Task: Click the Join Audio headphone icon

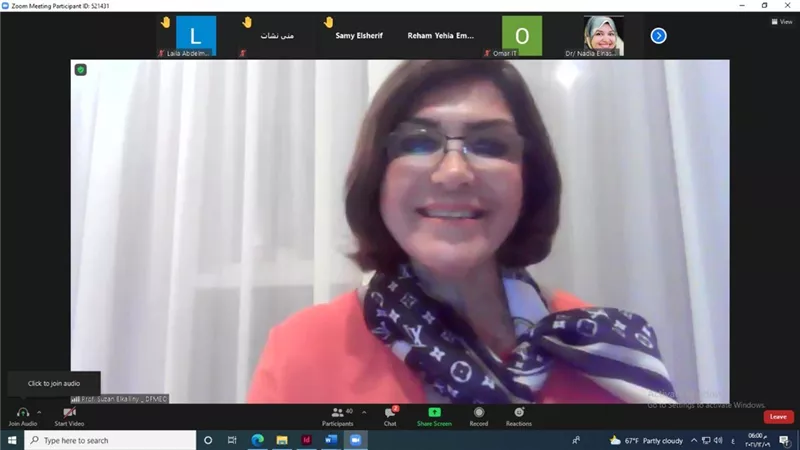Action: click(22, 412)
